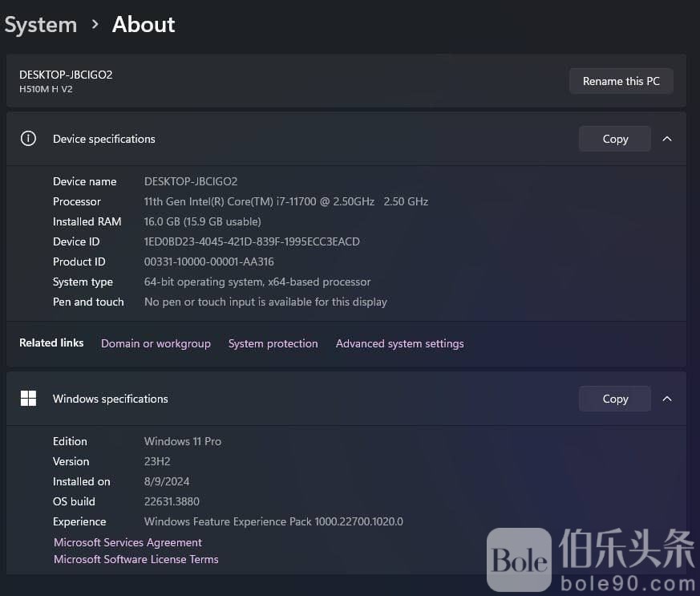This screenshot has width=700, height=596.
Task: Click the Device ID label
Action: (76, 241)
